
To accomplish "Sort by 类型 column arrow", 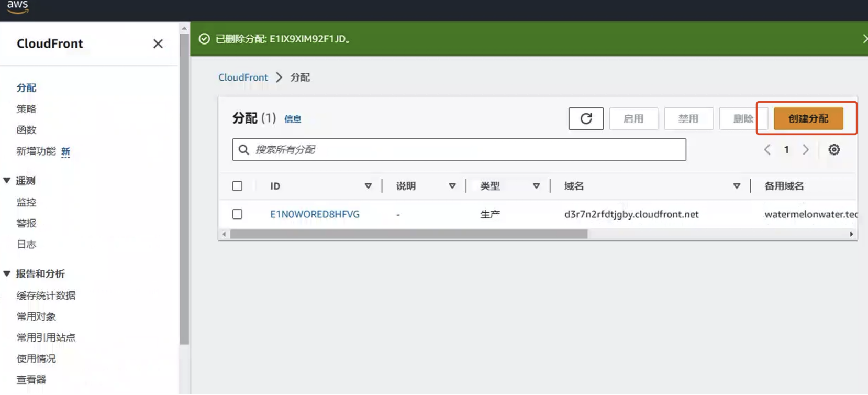I will click(536, 186).
